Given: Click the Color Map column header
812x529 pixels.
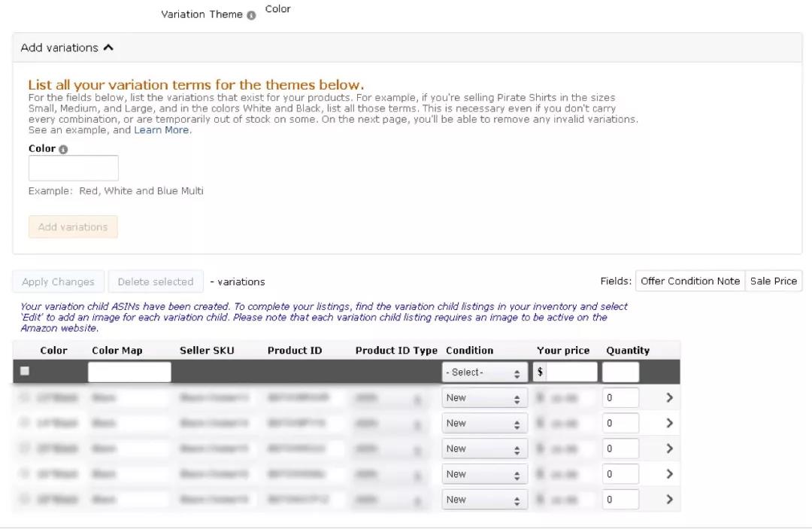Looking at the screenshot, I should point(117,351).
